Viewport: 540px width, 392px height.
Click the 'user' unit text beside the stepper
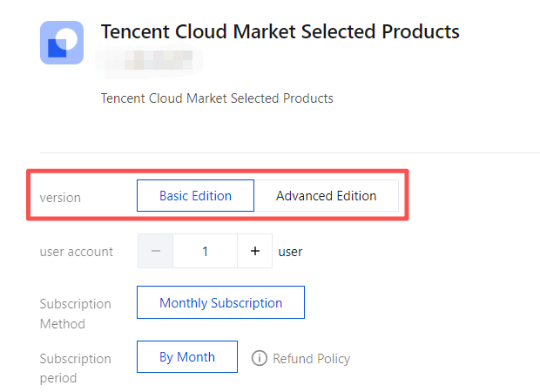(x=290, y=252)
